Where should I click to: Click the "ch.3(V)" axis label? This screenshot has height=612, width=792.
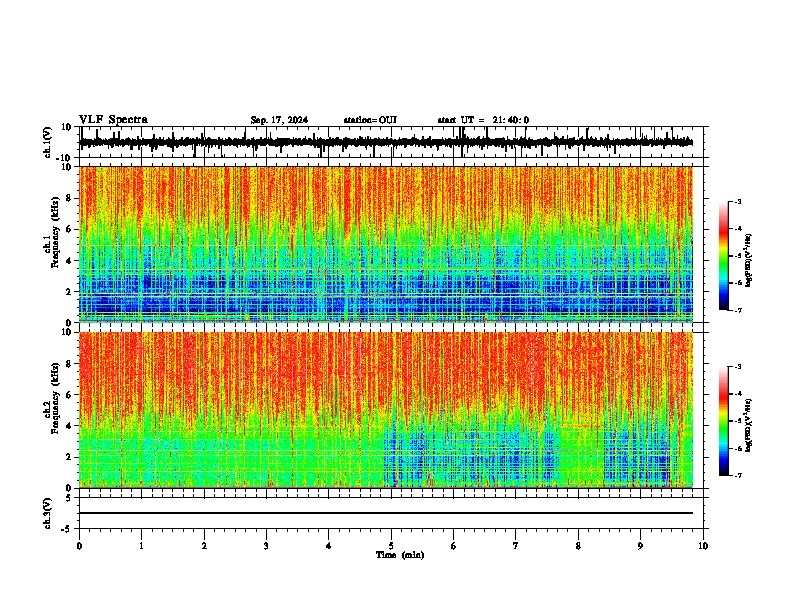[x=47, y=513]
